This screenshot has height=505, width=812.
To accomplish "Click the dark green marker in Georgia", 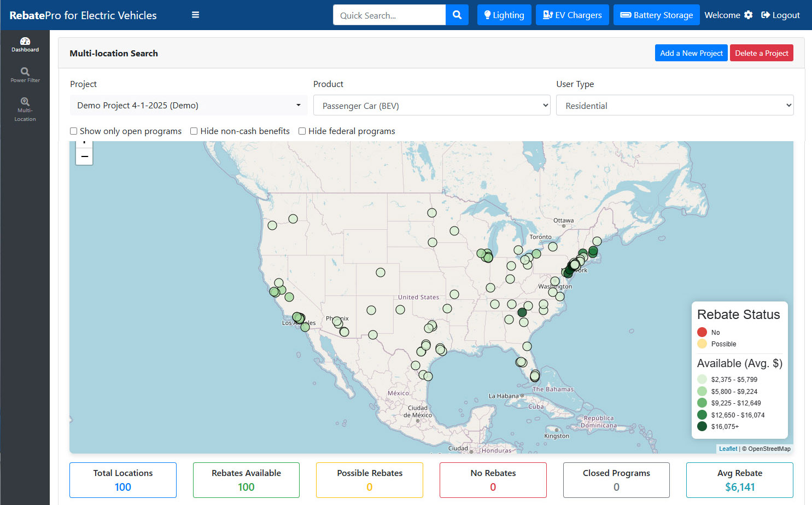I will (522, 312).
